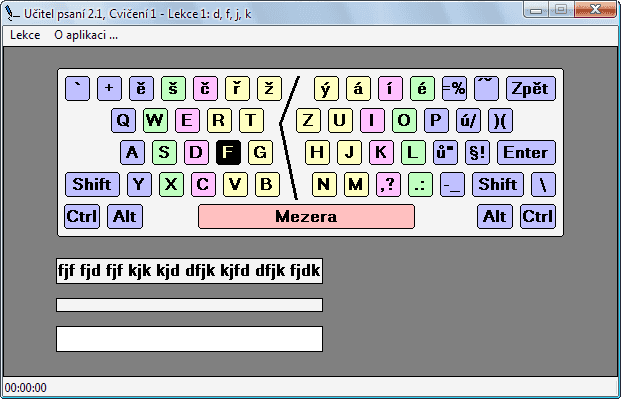This screenshot has width=621, height=399.
Task: Click the backslash key
Action: (x=543, y=184)
